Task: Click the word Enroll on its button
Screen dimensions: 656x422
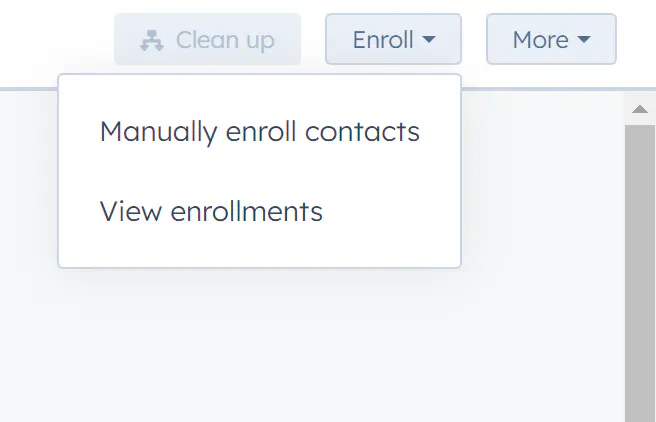Action: coord(383,40)
